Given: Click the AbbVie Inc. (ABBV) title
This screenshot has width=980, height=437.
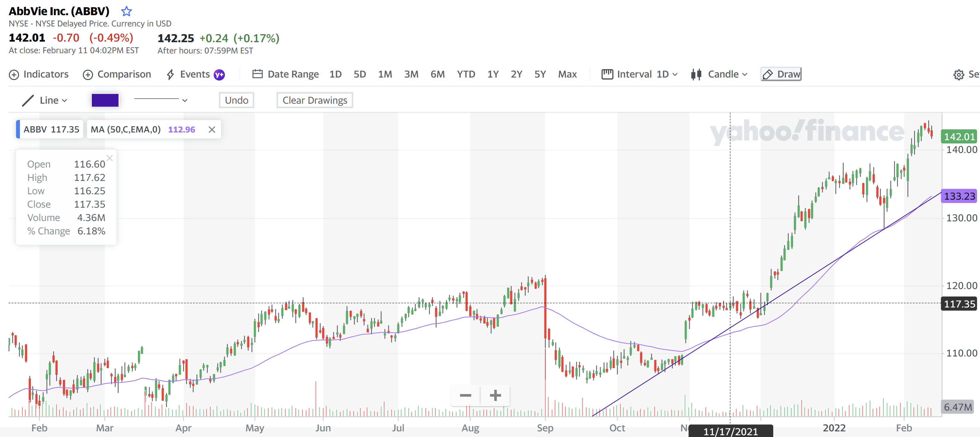Looking at the screenshot, I should 59,11.
